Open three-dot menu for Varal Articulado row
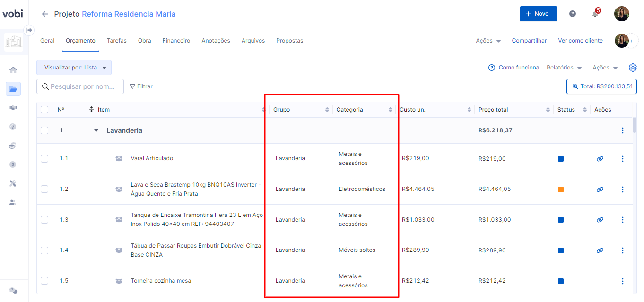 tap(623, 159)
